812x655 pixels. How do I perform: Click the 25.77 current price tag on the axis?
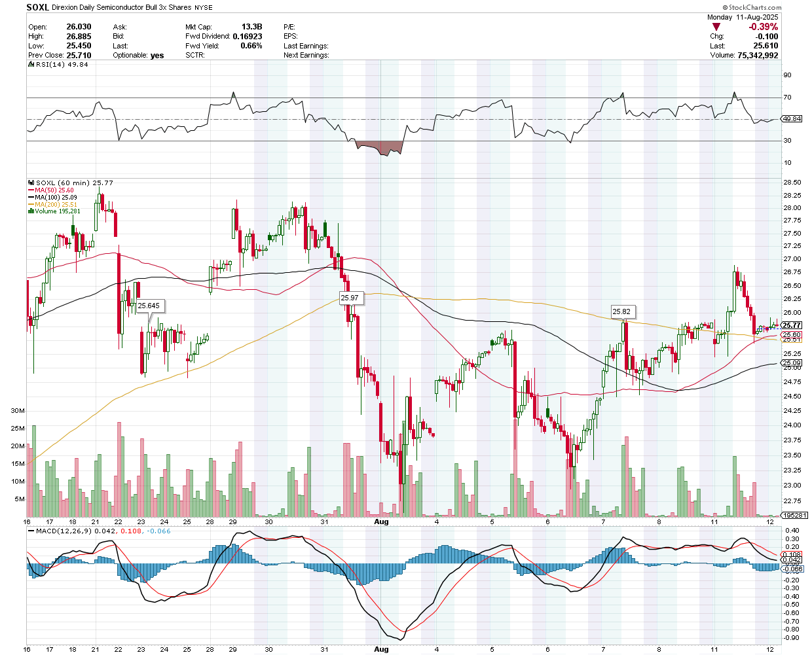[x=792, y=325]
